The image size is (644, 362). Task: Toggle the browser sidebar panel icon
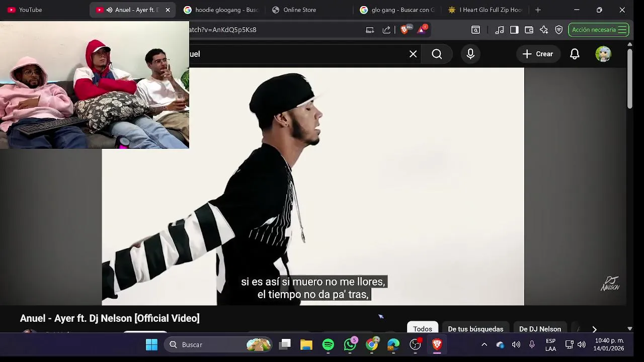click(x=514, y=30)
